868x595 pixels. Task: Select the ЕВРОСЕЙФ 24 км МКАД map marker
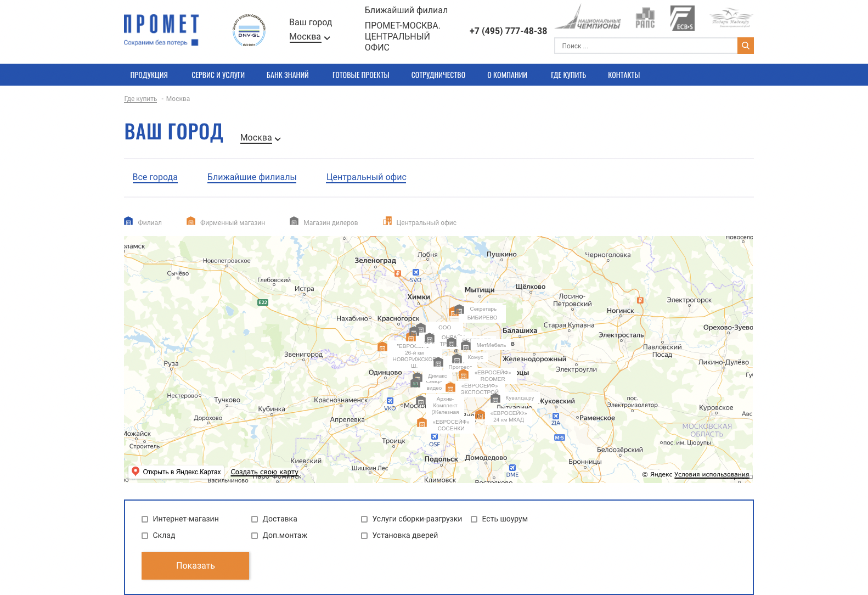click(x=480, y=414)
